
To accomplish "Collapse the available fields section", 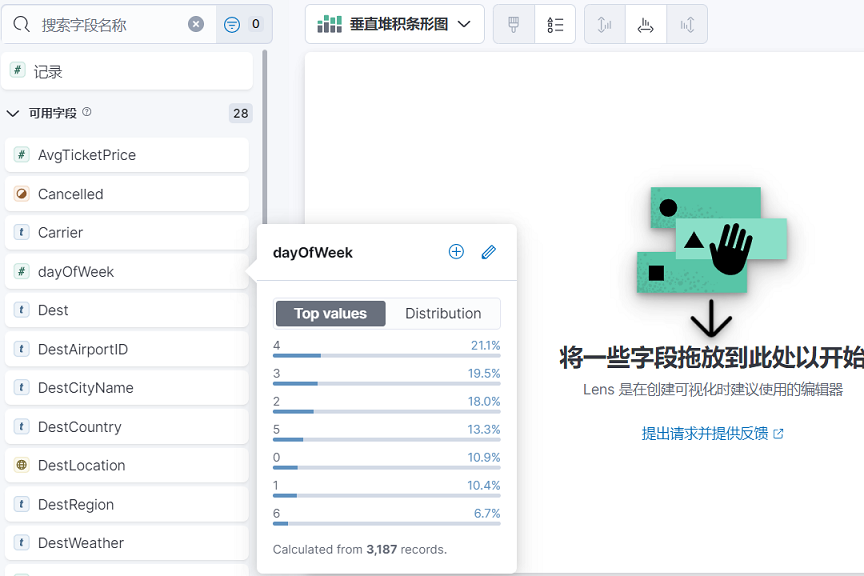I will tap(13, 113).
